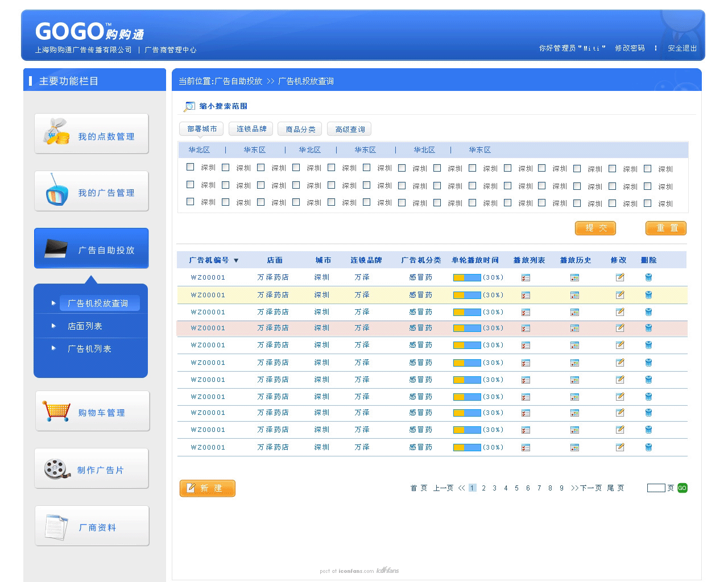Click 尾页 last page link

pos(615,488)
